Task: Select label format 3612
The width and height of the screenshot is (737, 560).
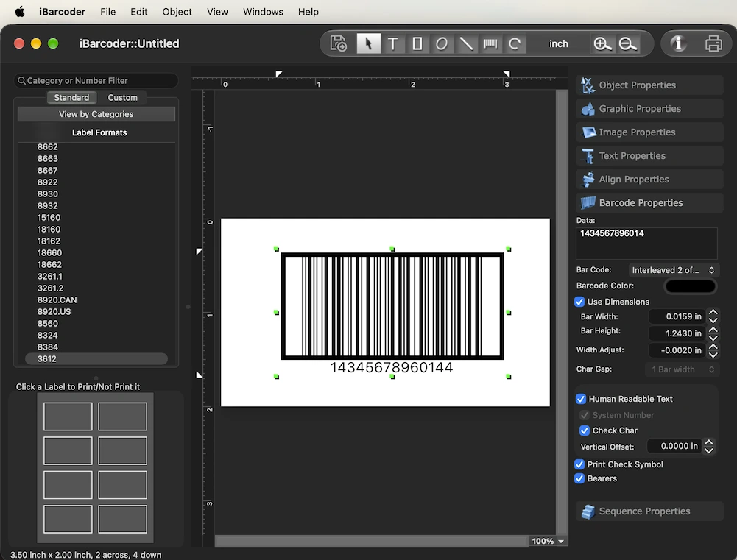Action: tap(96, 359)
